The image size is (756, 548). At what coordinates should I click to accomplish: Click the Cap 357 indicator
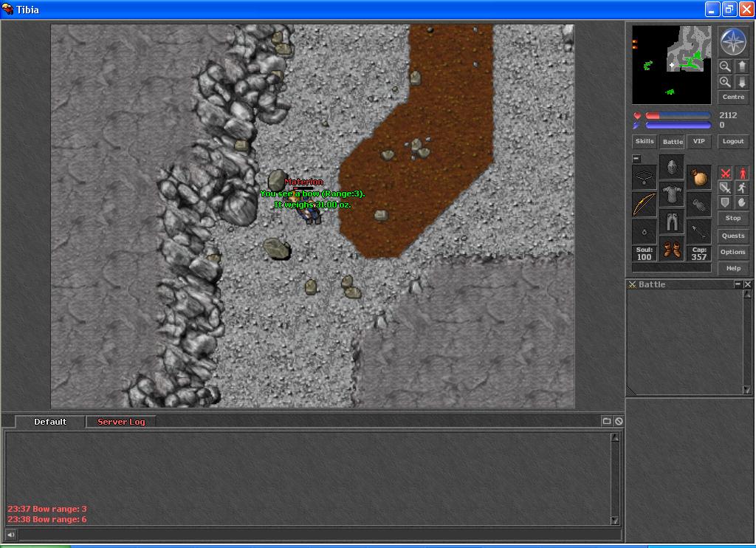698,253
